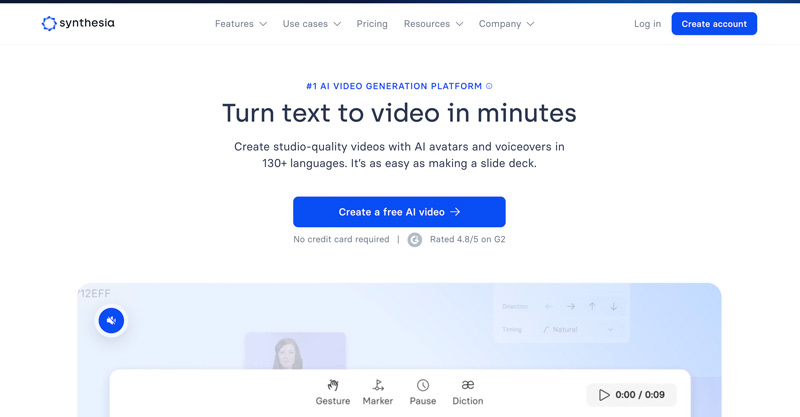Click Rated 4.8/5 on G2 text
The width and height of the screenshot is (800, 417).
[x=467, y=239]
